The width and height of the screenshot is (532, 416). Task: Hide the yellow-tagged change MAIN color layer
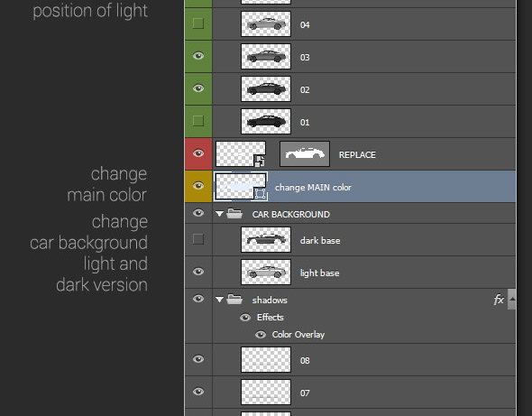pos(198,186)
